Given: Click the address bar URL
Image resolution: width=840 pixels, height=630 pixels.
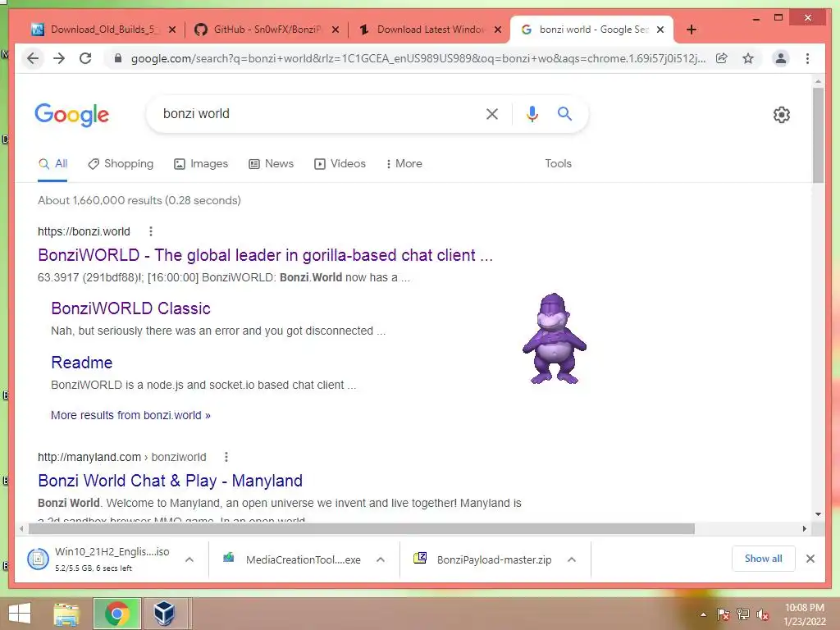Looking at the screenshot, I should pyautogui.click(x=418, y=58).
